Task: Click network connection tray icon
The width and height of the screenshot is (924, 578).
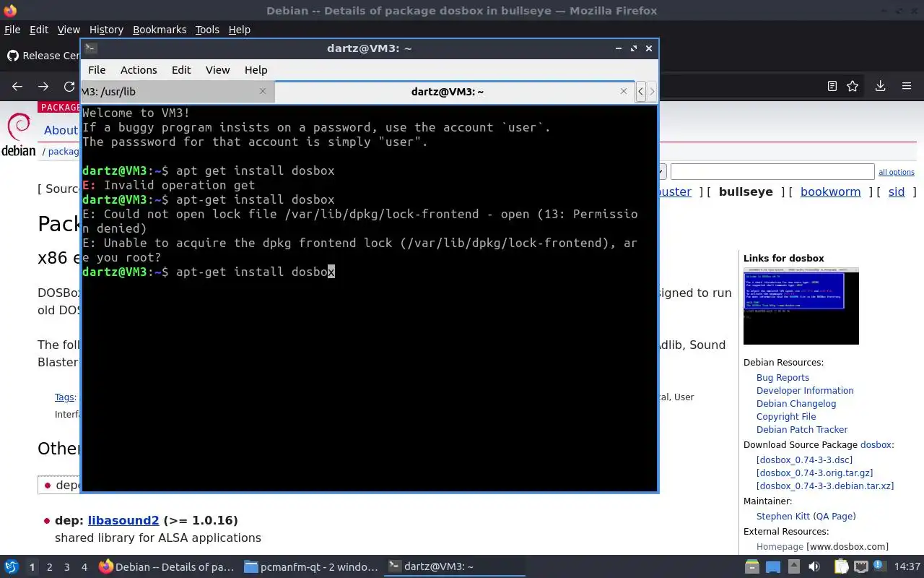Action: coord(860,567)
